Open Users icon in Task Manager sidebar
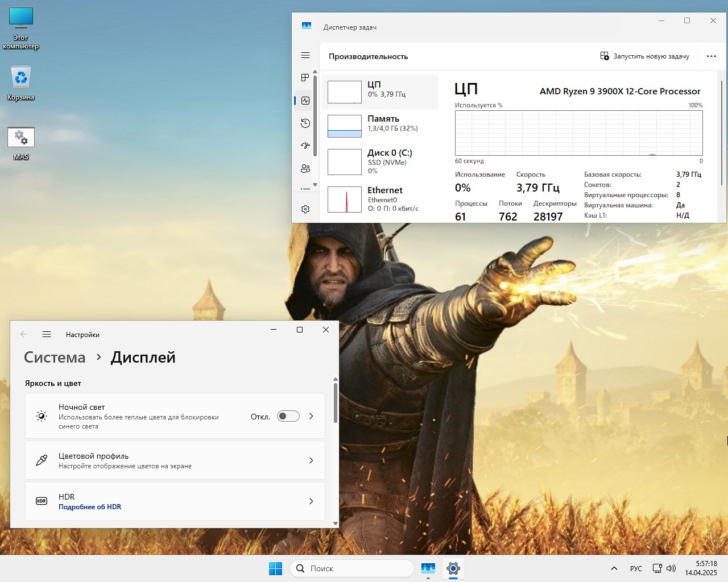 305,169
